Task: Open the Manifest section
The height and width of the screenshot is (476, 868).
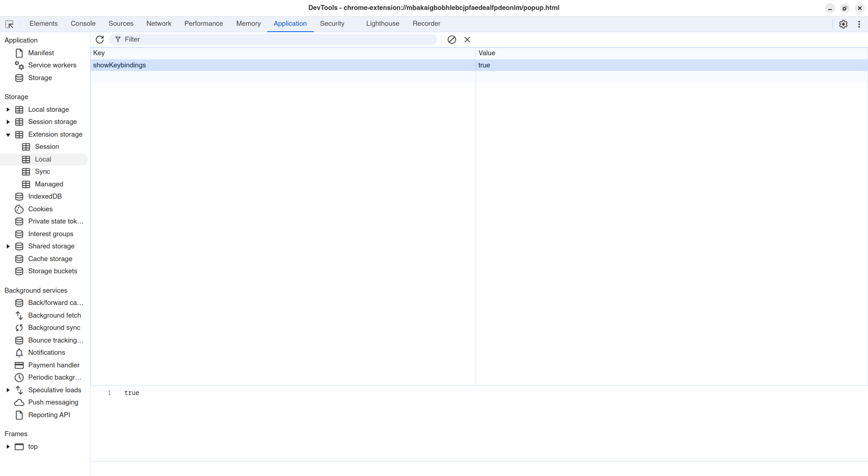Action: [41, 53]
